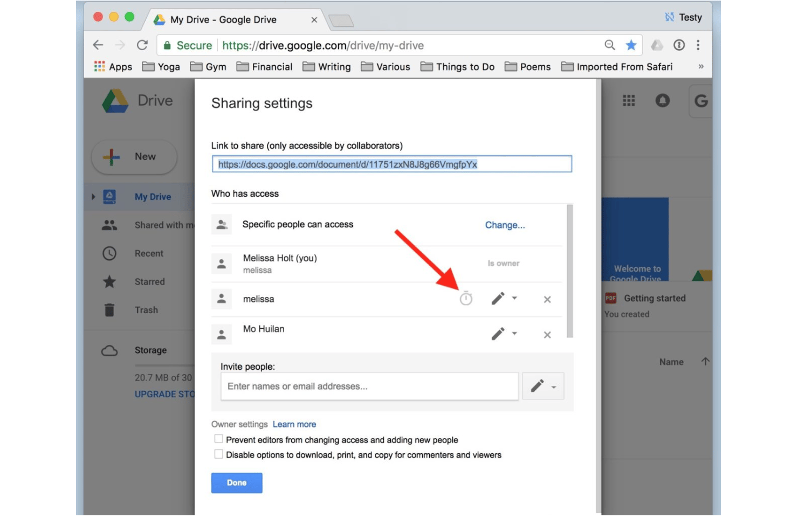The image size is (798, 532).
Task: Click the Melissa Holt (you) owner row
Action: pyautogui.click(x=386, y=264)
